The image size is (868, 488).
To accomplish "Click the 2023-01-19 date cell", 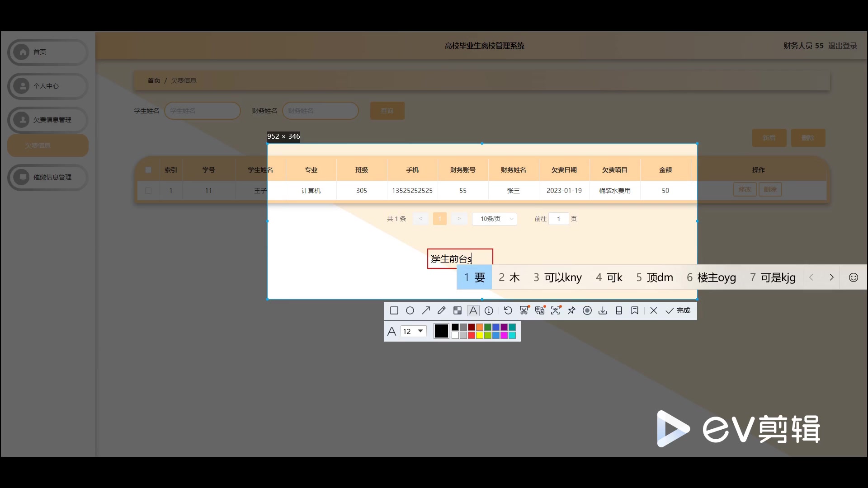I will pyautogui.click(x=564, y=191).
